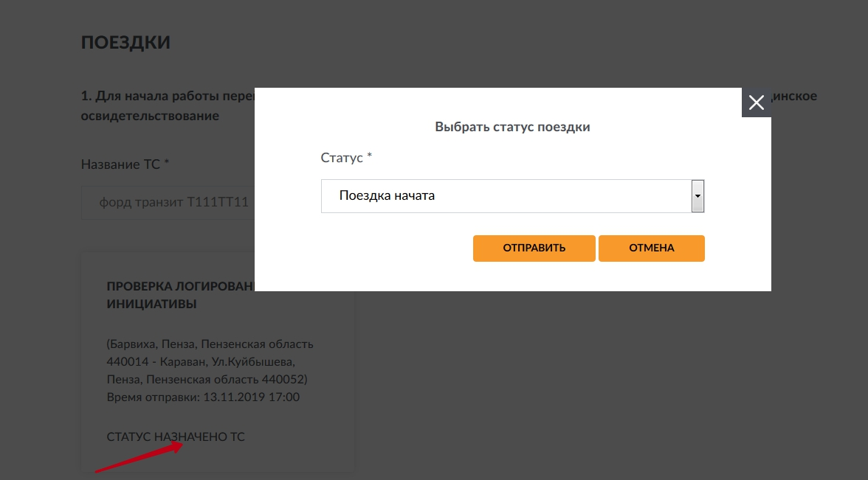Image resolution: width=868 pixels, height=480 pixels.
Task: Click the Барвиха–Караван route address text
Action: [209, 362]
